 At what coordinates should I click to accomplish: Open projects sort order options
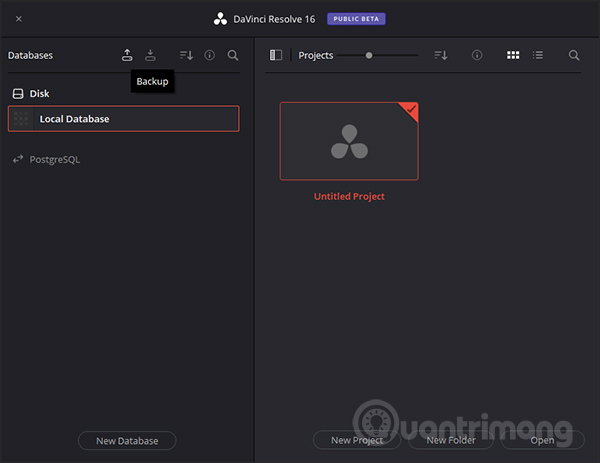pos(441,55)
